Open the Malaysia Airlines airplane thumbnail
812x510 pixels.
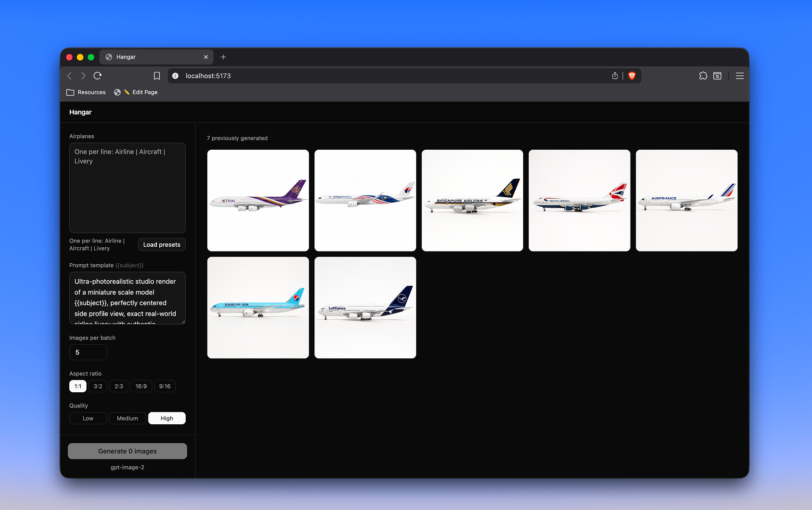pos(365,201)
